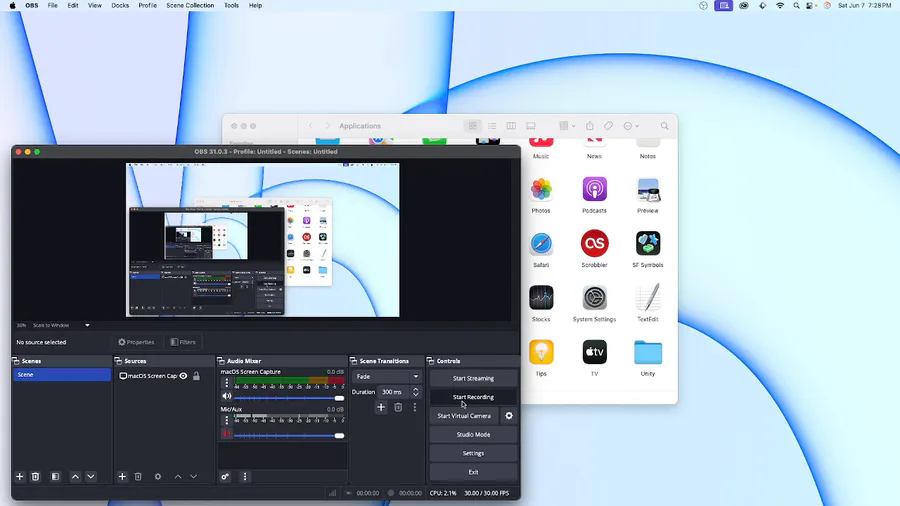Move the scene down with the arrow icon
Image resolution: width=900 pixels, height=506 pixels.
pyautogui.click(x=91, y=477)
